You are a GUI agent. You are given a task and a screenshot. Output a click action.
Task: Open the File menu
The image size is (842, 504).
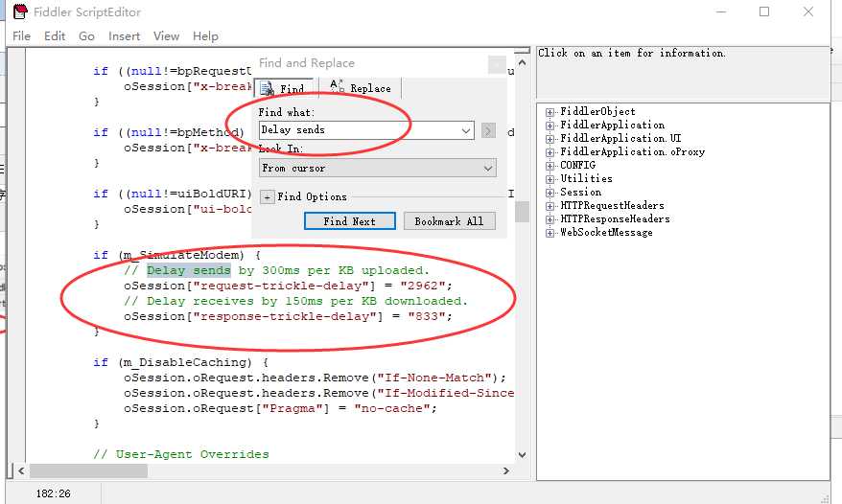(x=21, y=36)
